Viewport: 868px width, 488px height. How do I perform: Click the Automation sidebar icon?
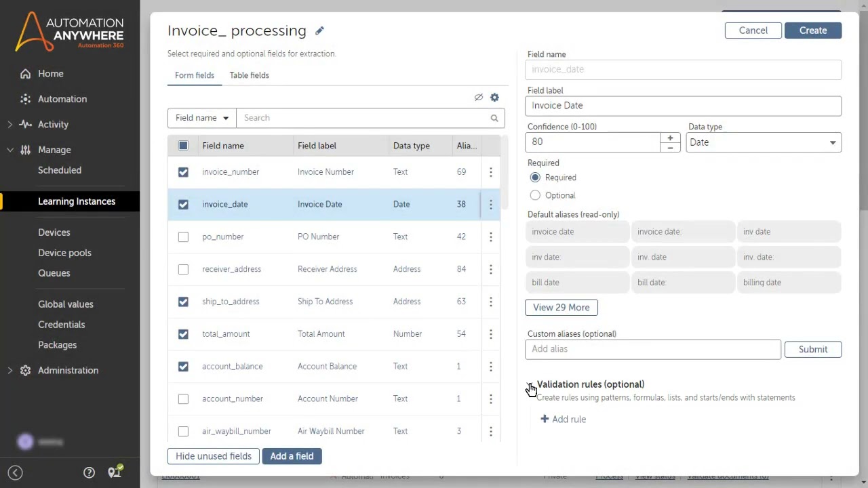(25, 99)
